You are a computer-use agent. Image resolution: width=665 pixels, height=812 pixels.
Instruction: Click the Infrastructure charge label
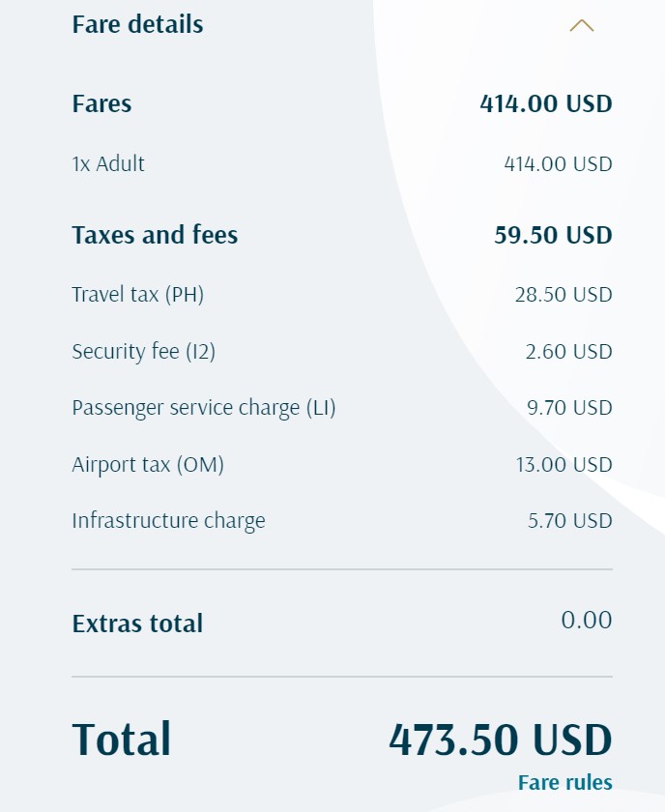pyautogui.click(x=168, y=520)
